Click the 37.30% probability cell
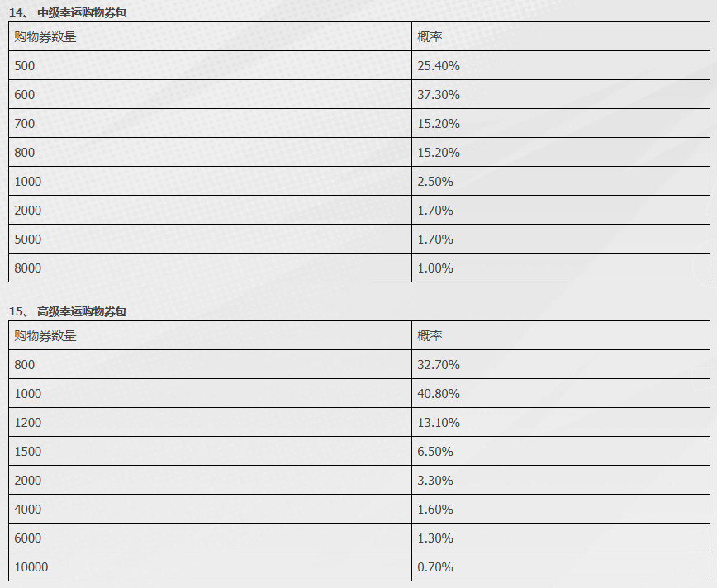Image resolution: width=717 pixels, height=588 pixels. pos(561,94)
